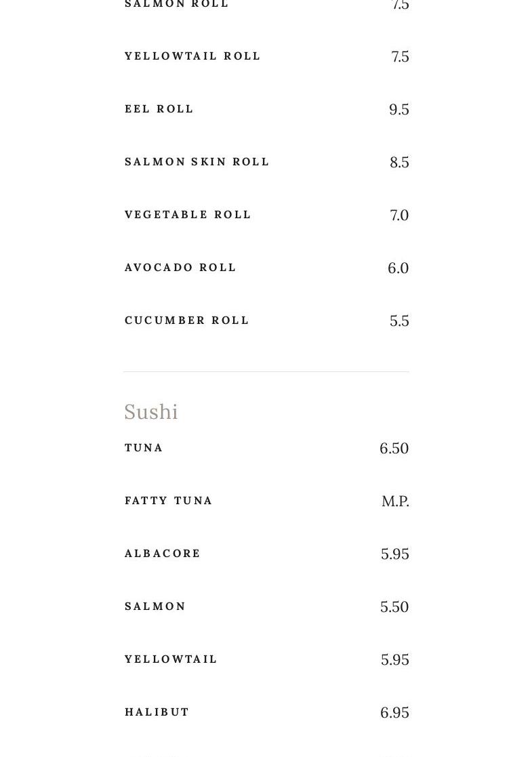
Task: Select the Tuna sushi item
Action: pyautogui.click(x=144, y=448)
